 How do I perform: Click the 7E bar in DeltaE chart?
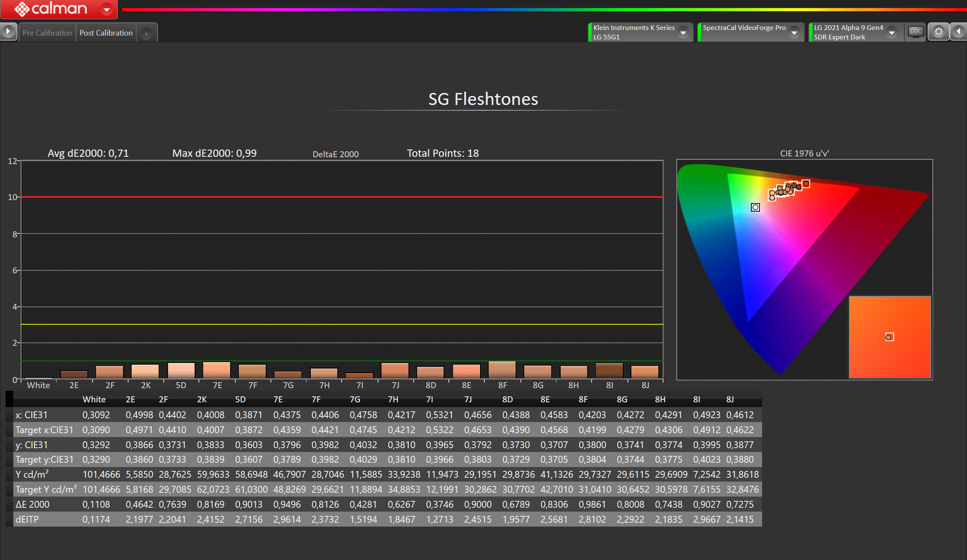tap(216, 370)
